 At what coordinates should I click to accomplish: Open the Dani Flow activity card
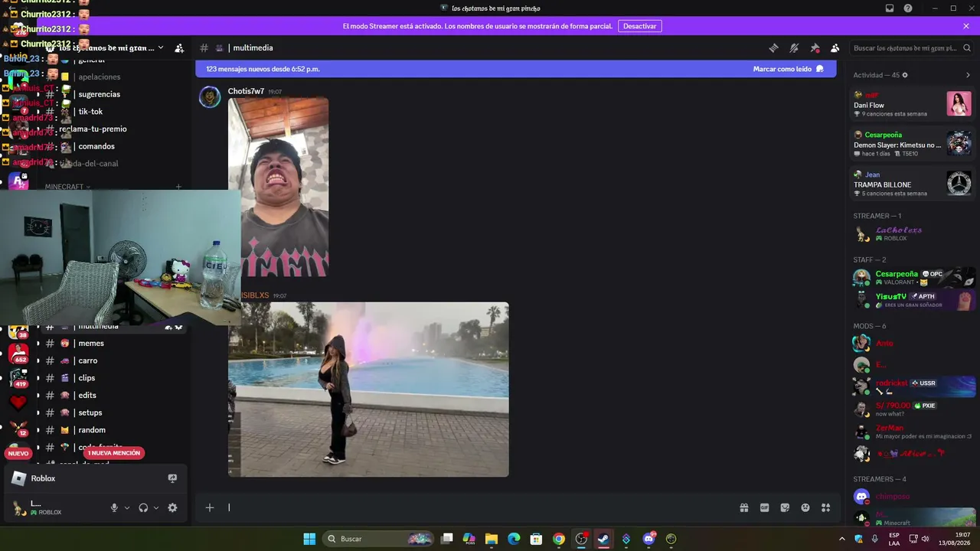(913, 104)
